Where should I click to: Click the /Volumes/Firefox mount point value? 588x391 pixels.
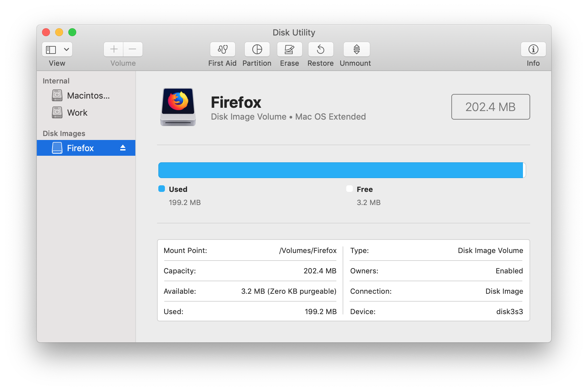[x=308, y=251]
